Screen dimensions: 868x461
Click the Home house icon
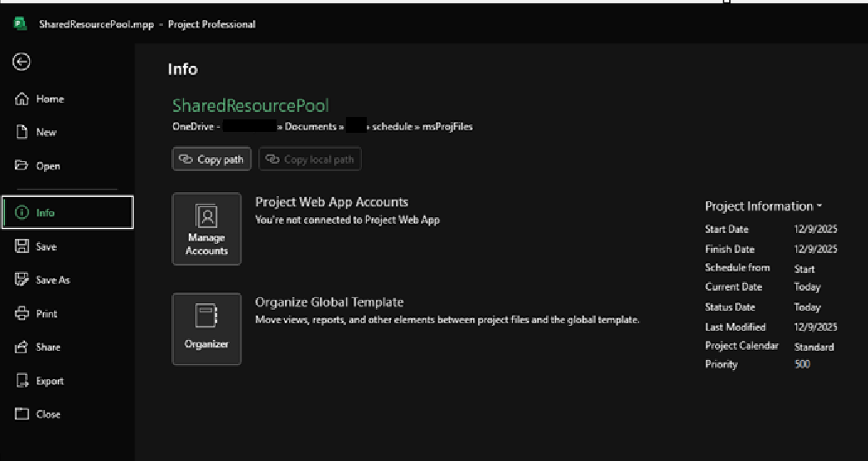pos(22,99)
